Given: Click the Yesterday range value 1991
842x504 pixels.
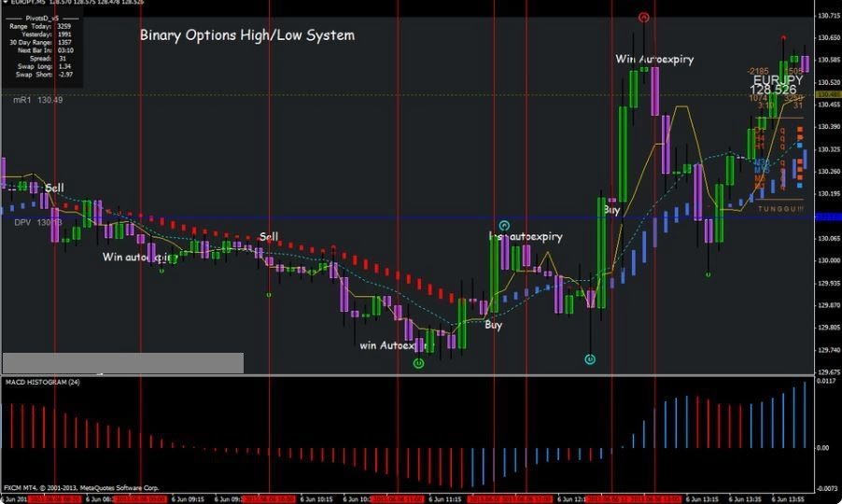Looking at the screenshot, I should click(63, 35).
